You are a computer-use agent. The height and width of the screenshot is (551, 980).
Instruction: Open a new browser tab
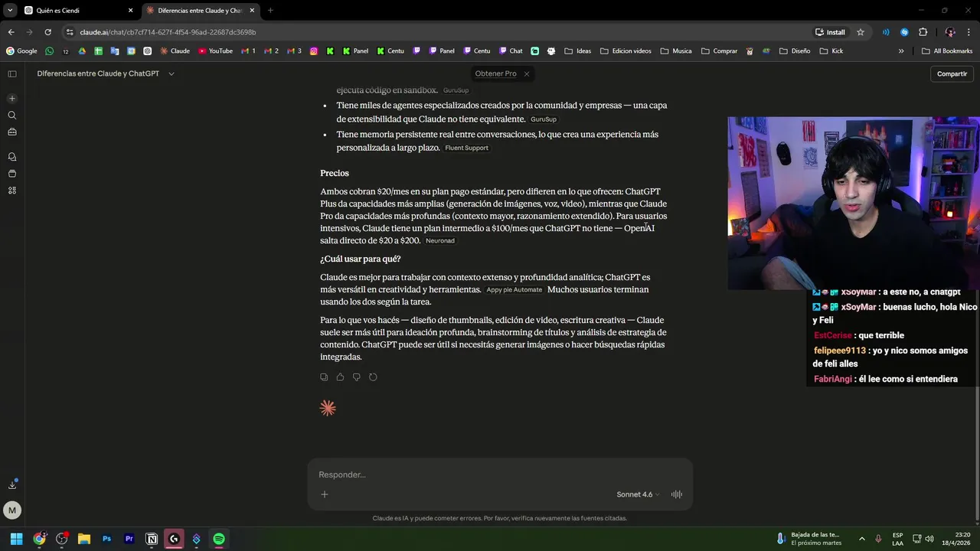click(270, 11)
